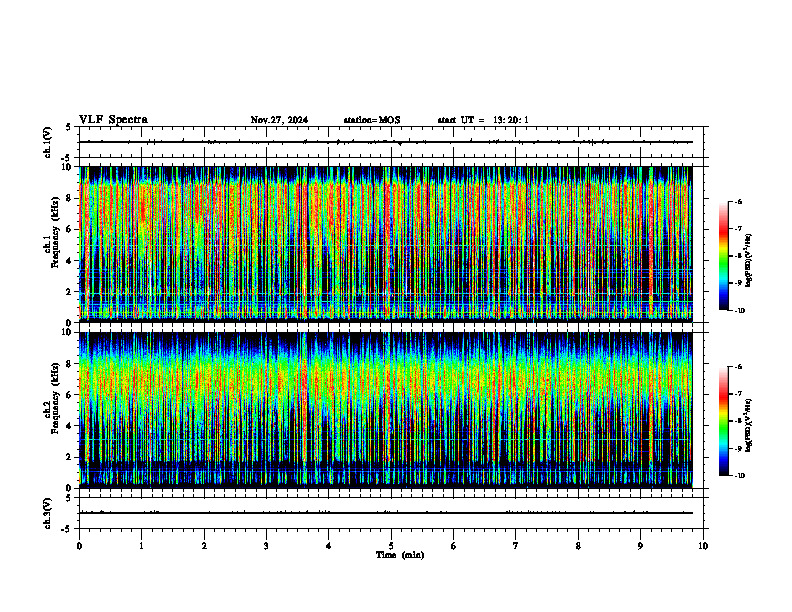Click the "8" kHz tick on ch.1 axis
Image resolution: width=792 pixels, height=612 pixels.
point(70,198)
